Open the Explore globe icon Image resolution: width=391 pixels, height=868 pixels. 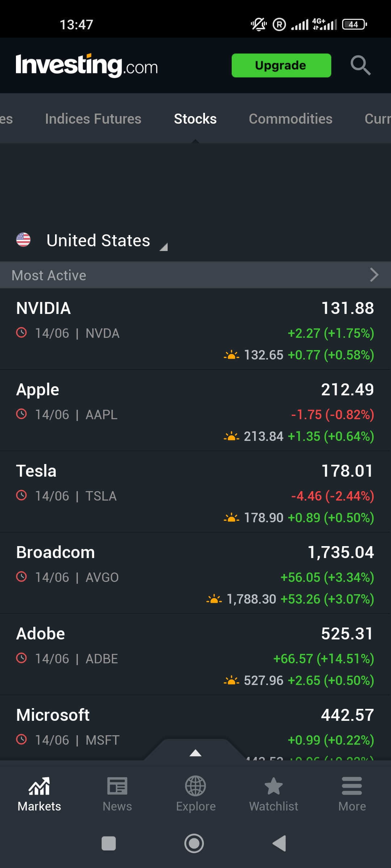point(195,787)
